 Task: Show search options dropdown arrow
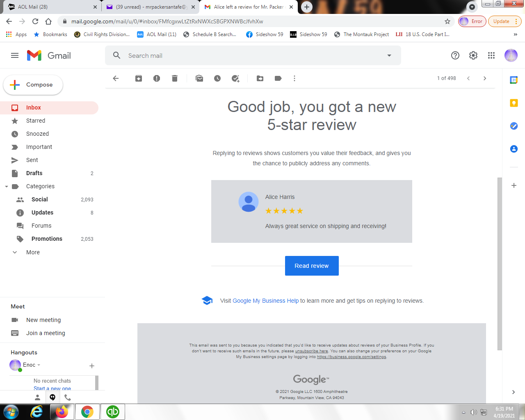(389, 55)
